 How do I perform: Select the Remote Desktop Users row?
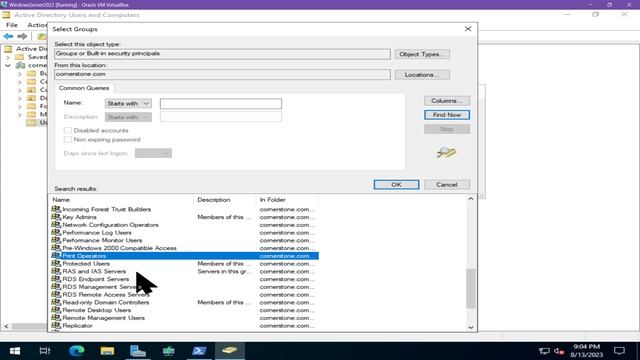(184, 310)
